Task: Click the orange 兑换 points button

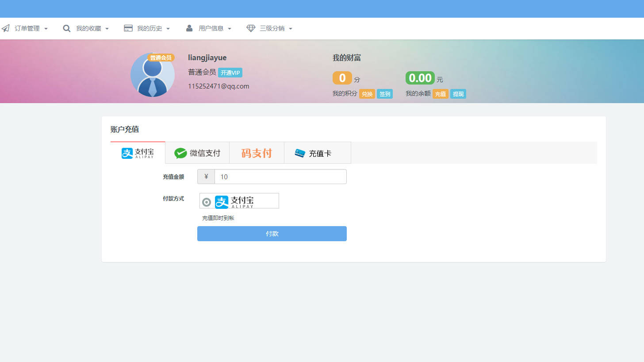Action: pos(367,94)
